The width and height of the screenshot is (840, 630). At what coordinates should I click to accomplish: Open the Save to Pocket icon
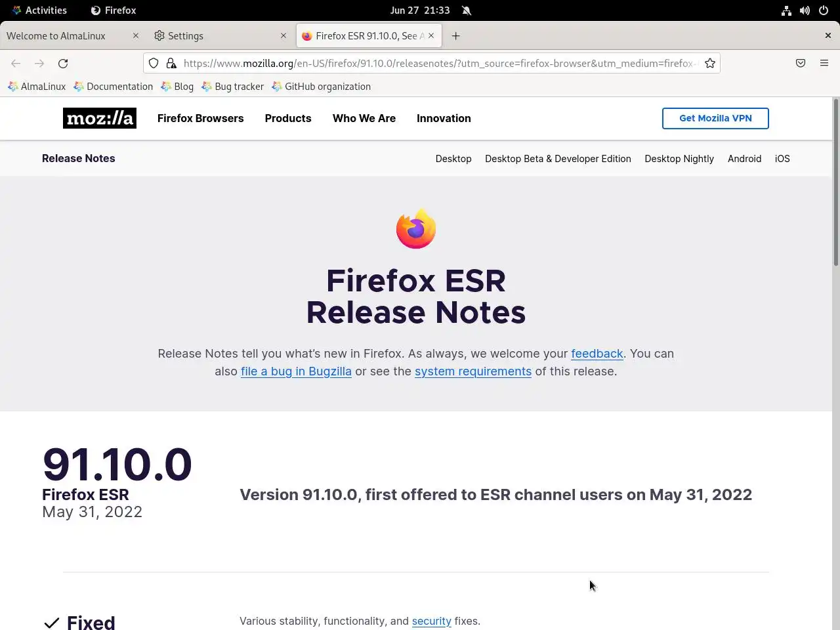coord(801,63)
